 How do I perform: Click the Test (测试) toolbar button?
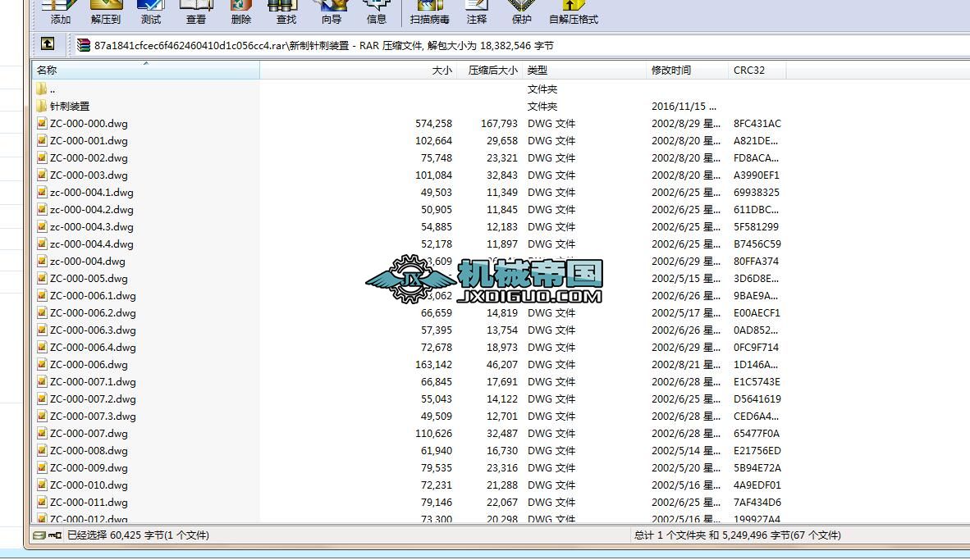point(151,13)
